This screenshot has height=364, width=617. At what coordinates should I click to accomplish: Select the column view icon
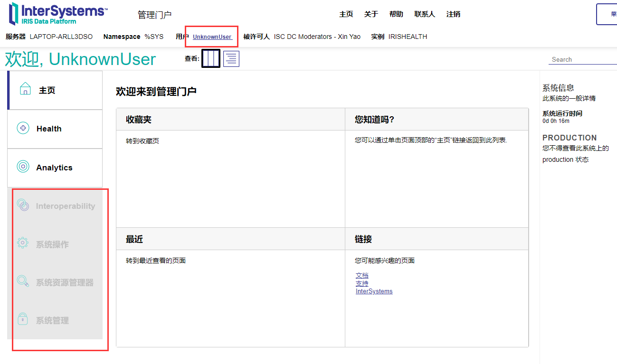[x=211, y=58]
